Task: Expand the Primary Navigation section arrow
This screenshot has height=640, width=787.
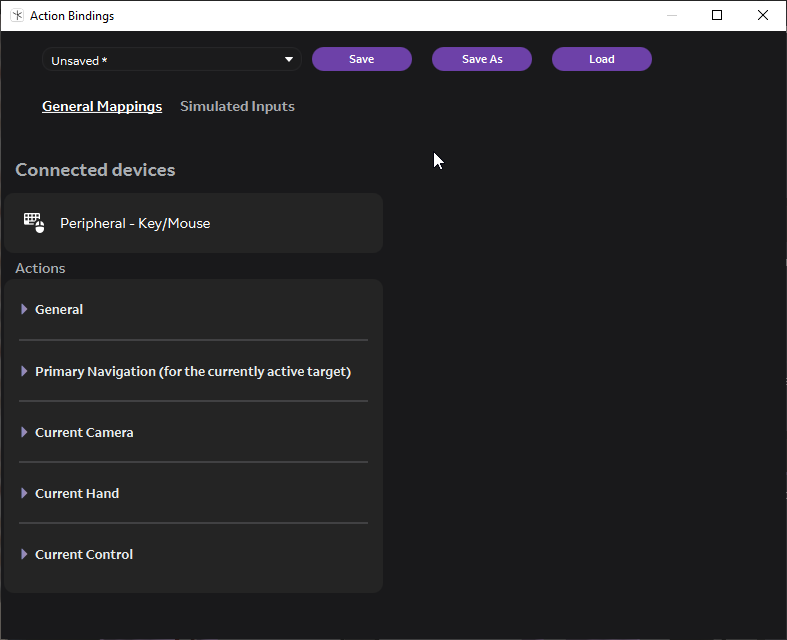Action: coord(24,371)
